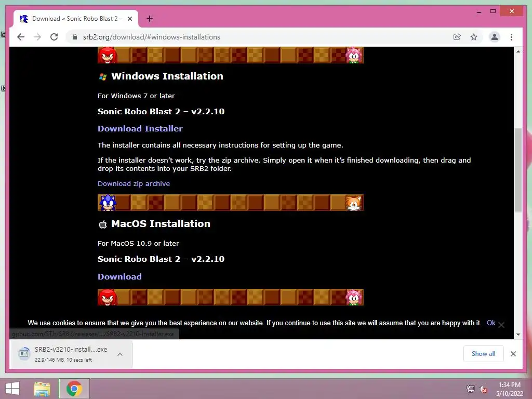This screenshot has width=532, height=399.
Task: Click the MacOS Download link
Action: (119, 276)
